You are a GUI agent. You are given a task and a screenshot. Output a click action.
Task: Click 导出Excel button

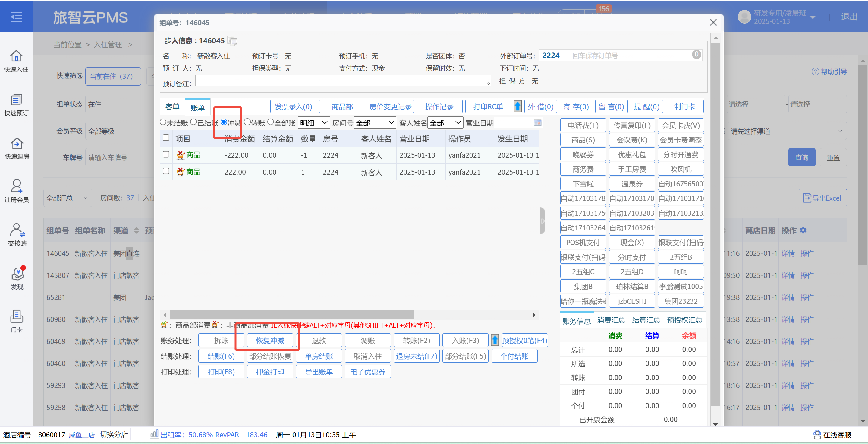[x=822, y=198]
